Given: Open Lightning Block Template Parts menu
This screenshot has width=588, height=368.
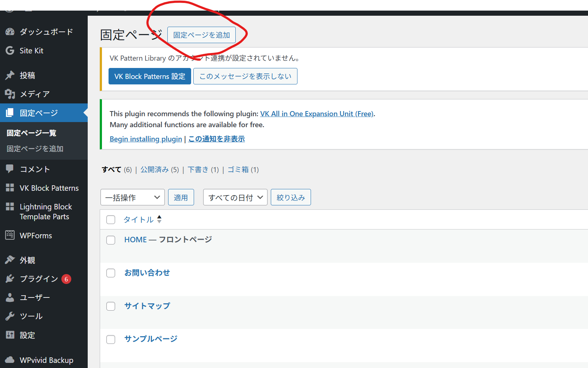Looking at the screenshot, I should coord(44,212).
